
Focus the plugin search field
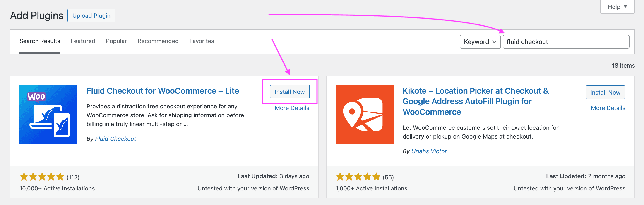566,42
